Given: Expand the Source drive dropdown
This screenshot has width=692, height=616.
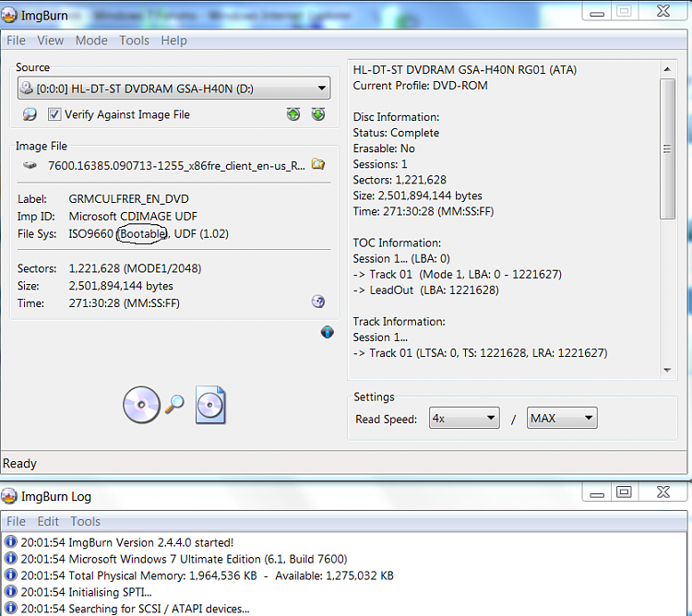Looking at the screenshot, I should (x=173, y=89).
